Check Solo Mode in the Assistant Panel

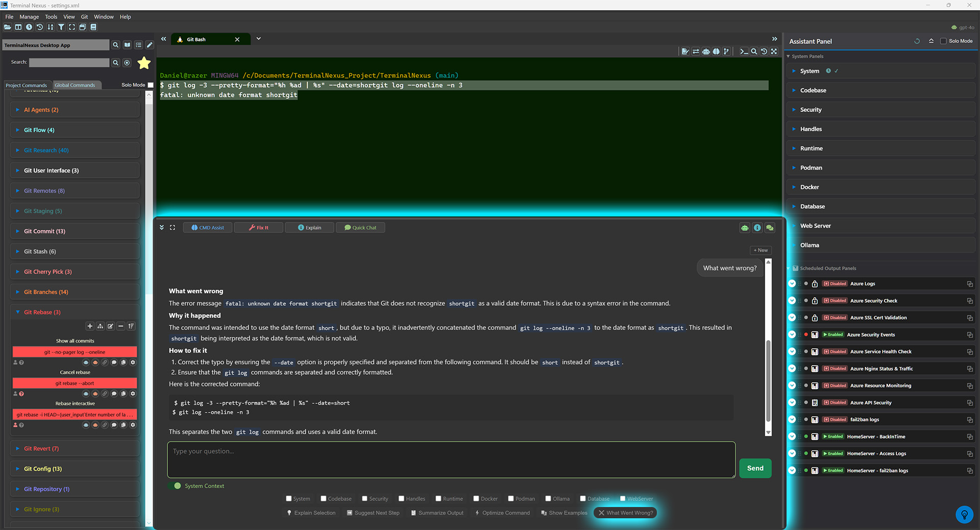pyautogui.click(x=943, y=41)
